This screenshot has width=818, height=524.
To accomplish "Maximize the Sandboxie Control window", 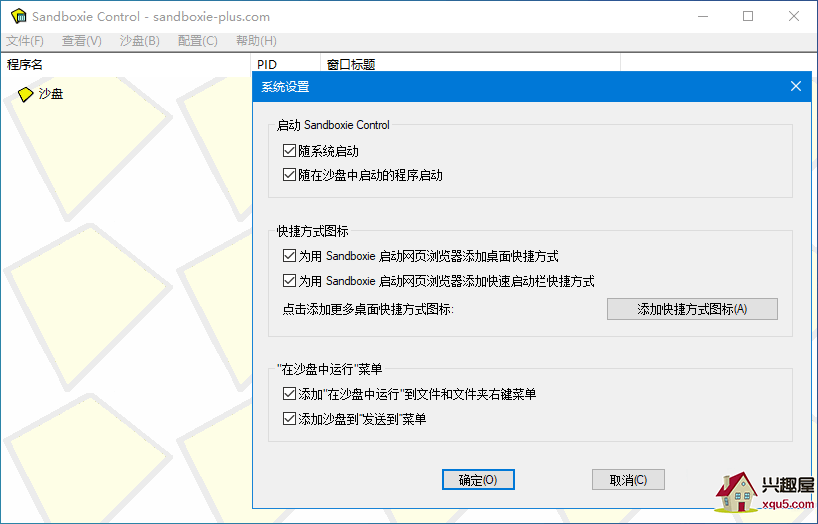I will pyautogui.click(x=748, y=16).
